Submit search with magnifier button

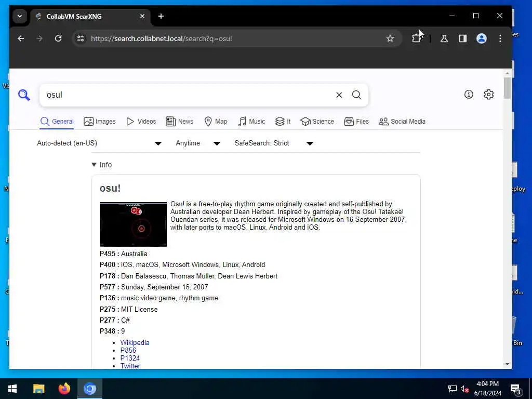(356, 95)
